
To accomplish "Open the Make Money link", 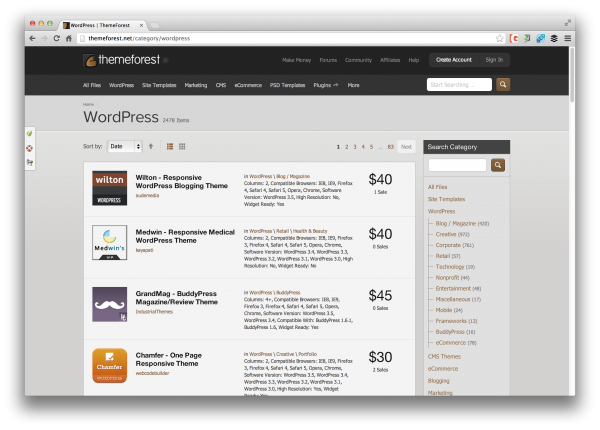I will [296, 60].
